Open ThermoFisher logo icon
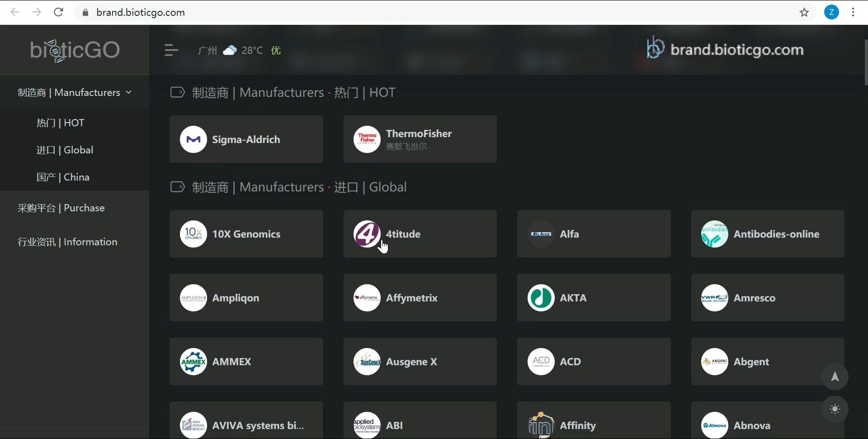 367,139
